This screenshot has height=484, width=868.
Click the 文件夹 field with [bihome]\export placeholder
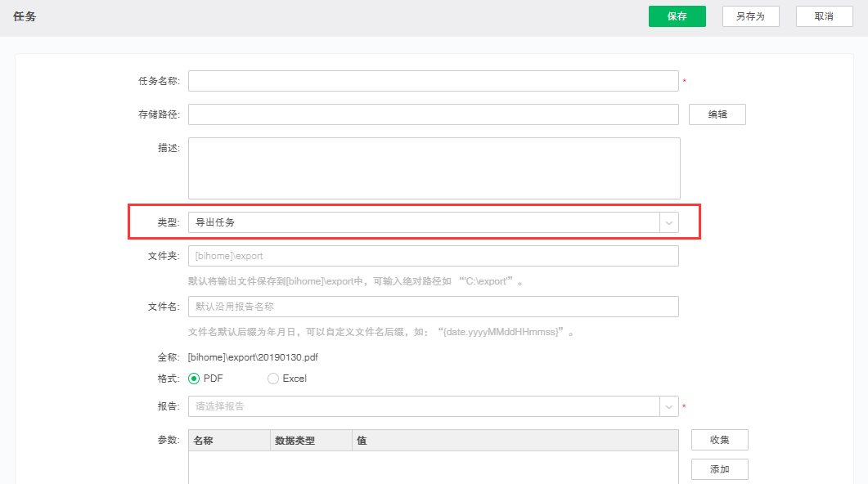tap(433, 256)
